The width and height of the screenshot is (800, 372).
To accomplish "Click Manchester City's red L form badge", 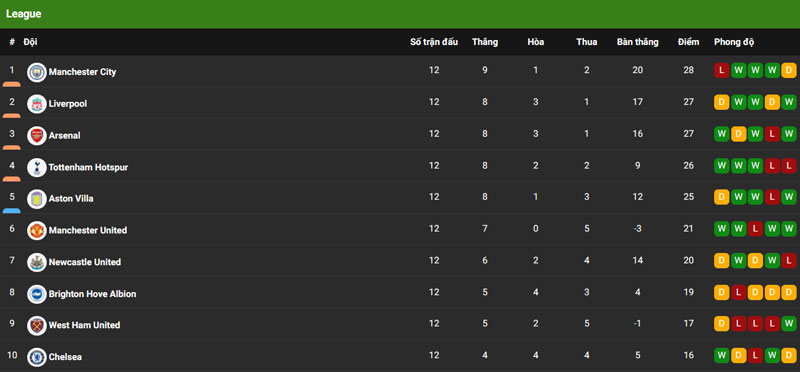I will point(721,70).
